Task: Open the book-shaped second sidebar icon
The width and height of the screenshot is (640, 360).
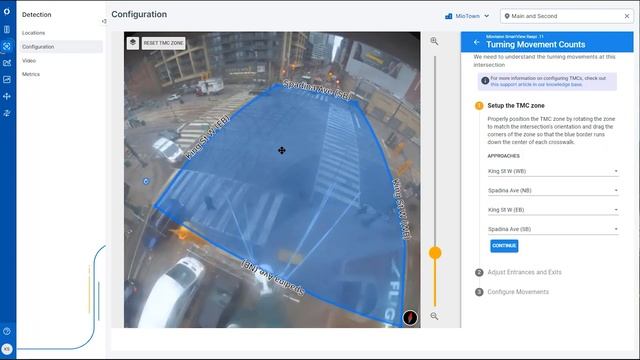Action: (x=7, y=29)
